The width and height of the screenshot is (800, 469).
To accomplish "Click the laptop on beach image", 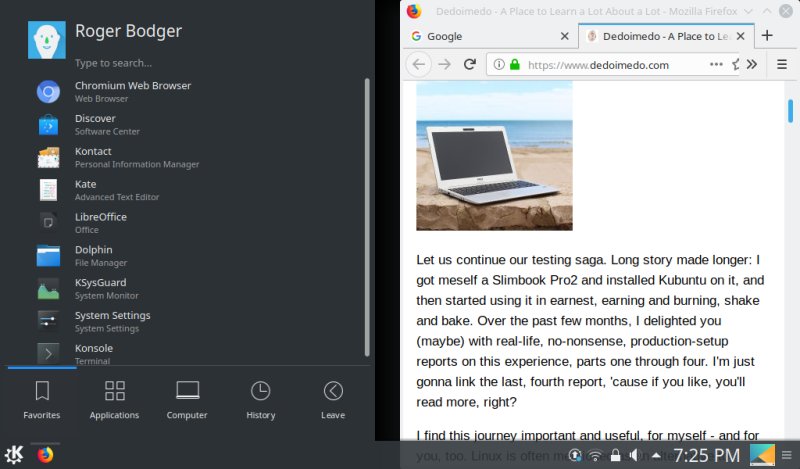I will (494, 156).
